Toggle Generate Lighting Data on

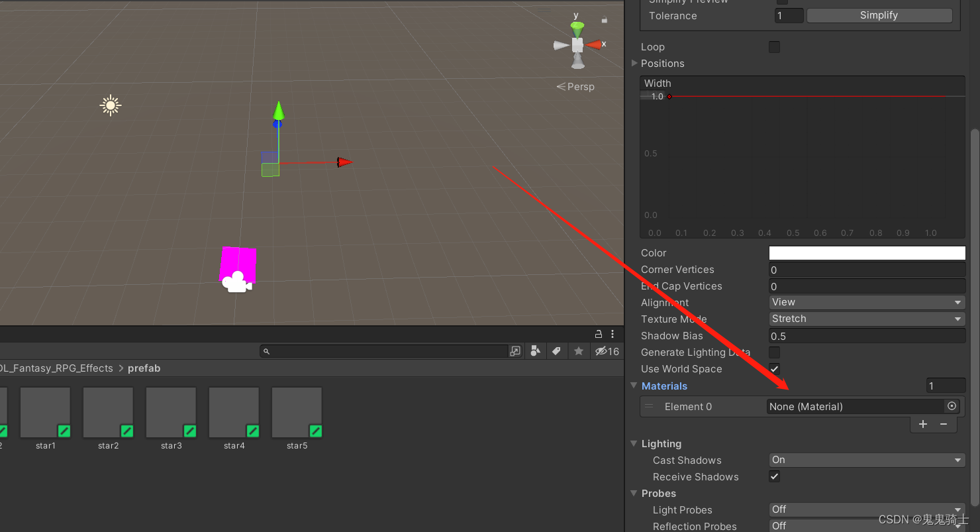click(x=774, y=352)
